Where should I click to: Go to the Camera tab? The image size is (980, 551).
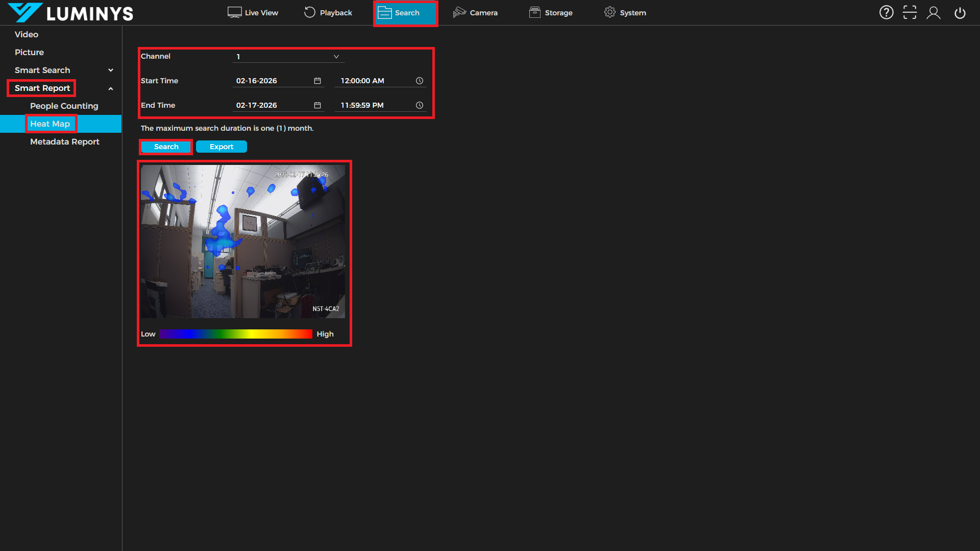[x=475, y=13]
